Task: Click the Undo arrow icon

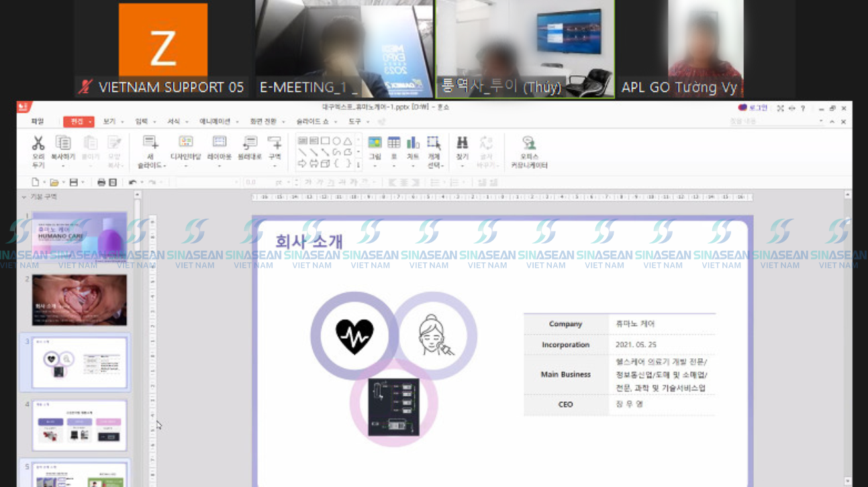Action: click(132, 182)
